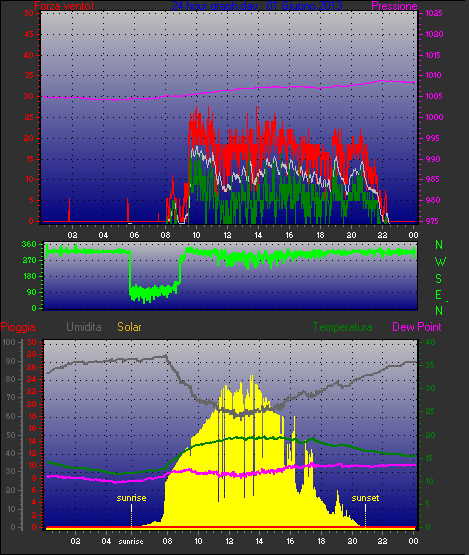Click the 12 hour tick under wind graph
Viewport: 469px width, 555px height.
227,235
